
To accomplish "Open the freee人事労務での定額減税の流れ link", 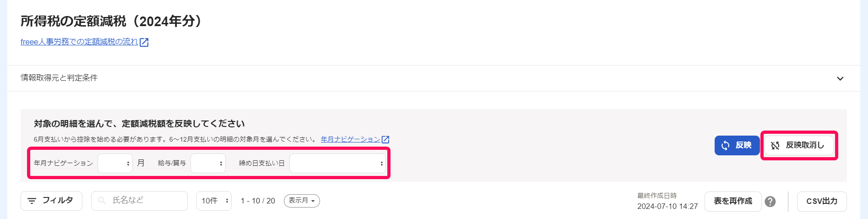I will 79,42.
